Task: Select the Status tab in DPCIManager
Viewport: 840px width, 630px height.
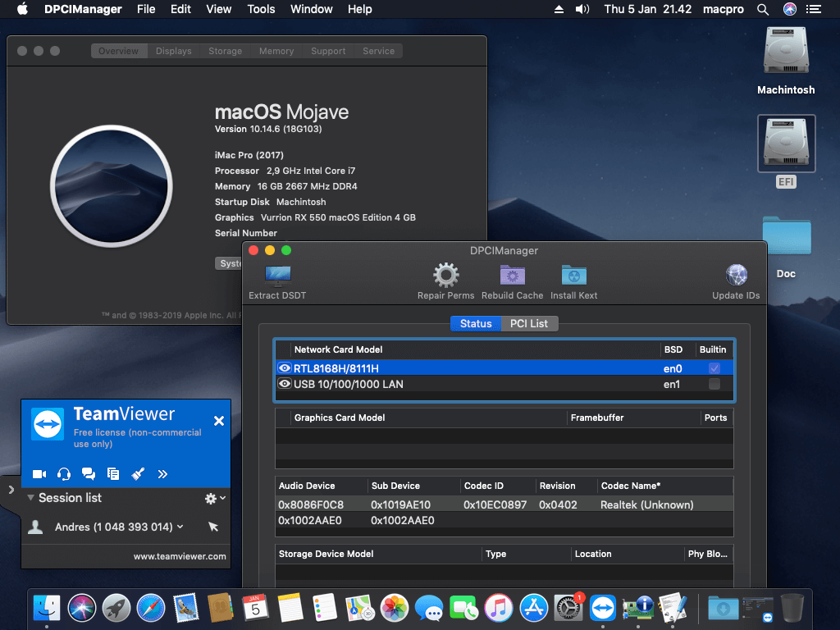Action: coord(476,323)
